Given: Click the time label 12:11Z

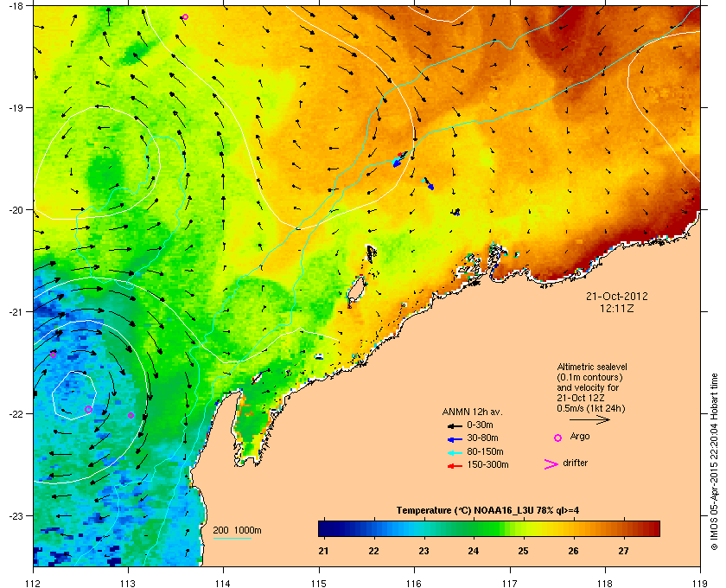Looking at the screenshot, I should 617,308.
